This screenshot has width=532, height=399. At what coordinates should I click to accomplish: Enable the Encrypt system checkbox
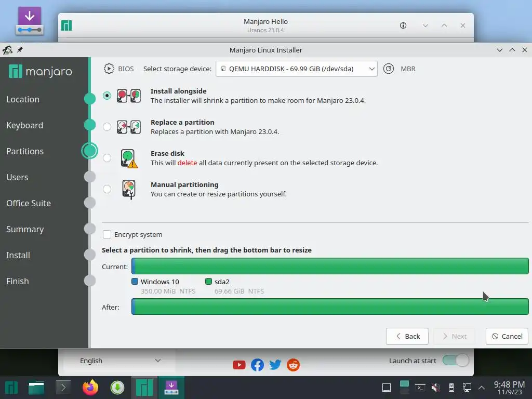tap(107, 234)
